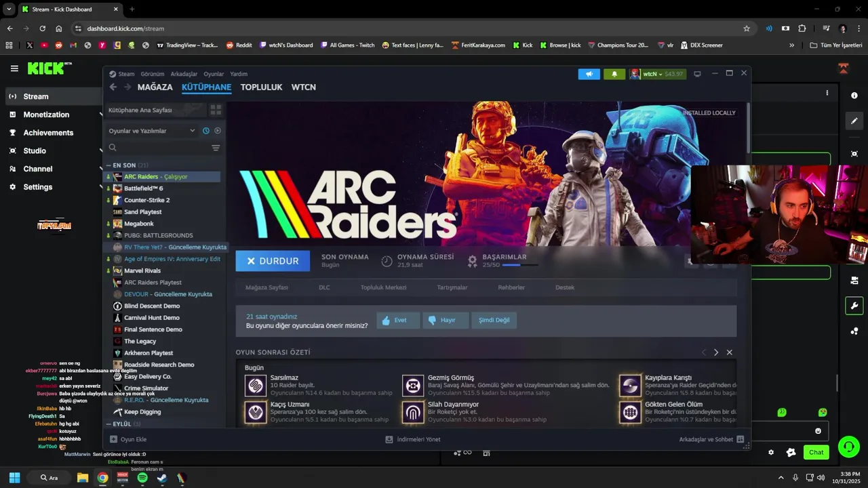This screenshot has width=868, height=488.
Task: Open WTCN profile tab
Action: pos(304,87)
